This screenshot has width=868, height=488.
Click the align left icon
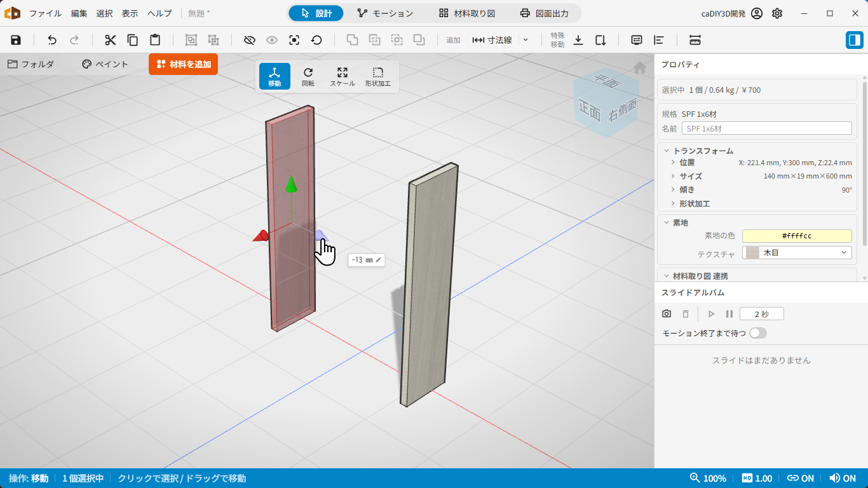(659, 40)
